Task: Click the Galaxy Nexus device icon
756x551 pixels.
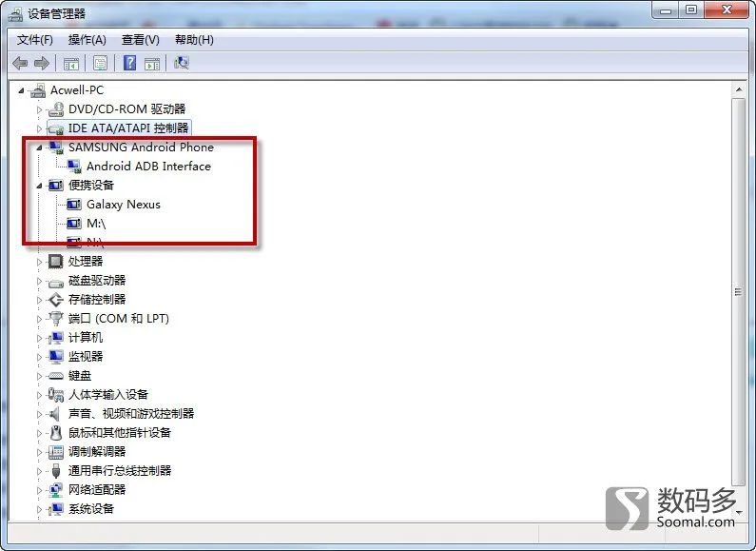Action: point(74,205)
